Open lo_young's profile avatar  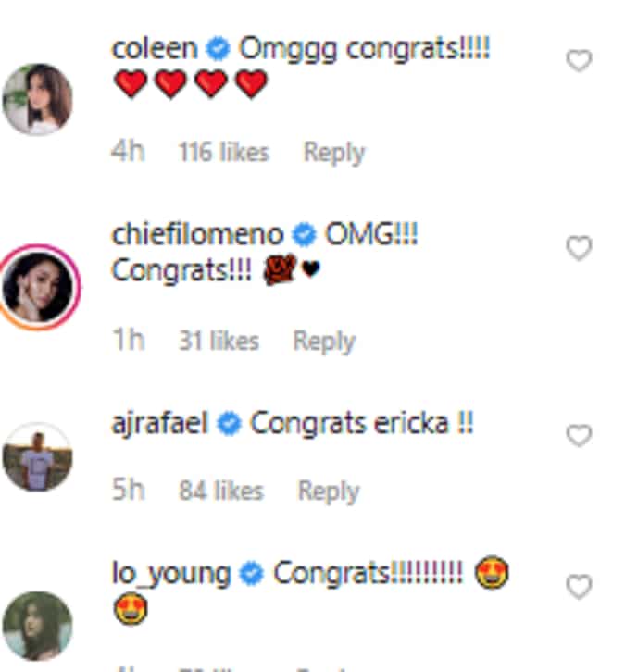click(x=38, y=626)
